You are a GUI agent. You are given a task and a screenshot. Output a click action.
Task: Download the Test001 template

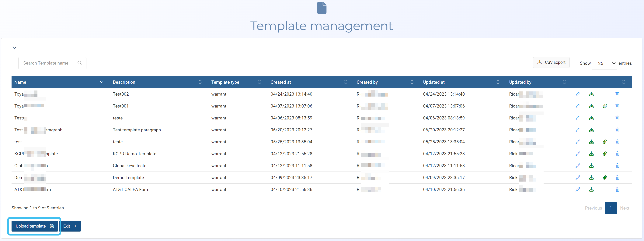[x=591, y=106]
